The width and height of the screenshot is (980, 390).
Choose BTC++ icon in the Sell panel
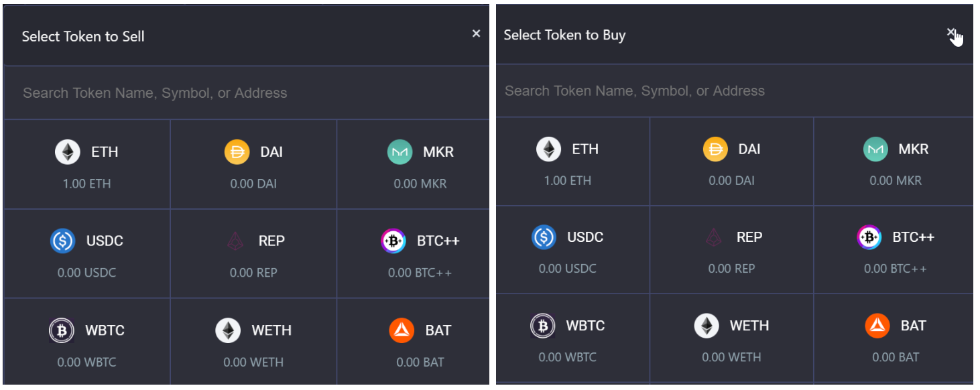point(393,241)
